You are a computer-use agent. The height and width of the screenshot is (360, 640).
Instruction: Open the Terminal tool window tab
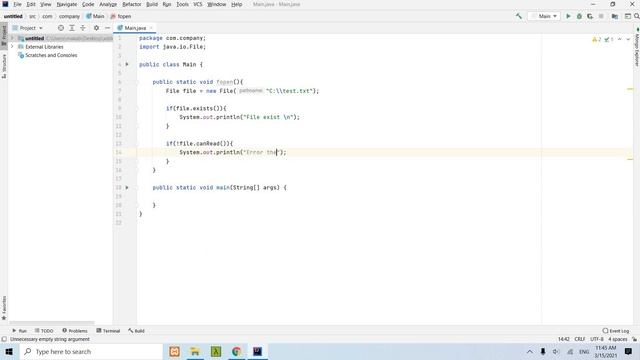108,331
